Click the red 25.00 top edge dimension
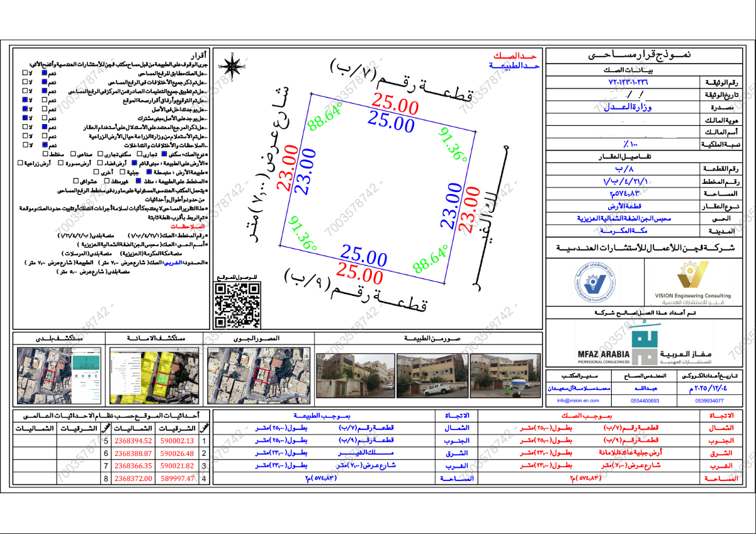 (x=394, y=103)
